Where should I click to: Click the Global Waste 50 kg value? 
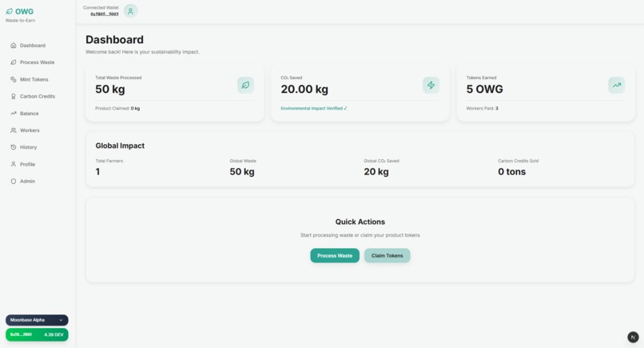pyautogui.click(x=242, y=172)
